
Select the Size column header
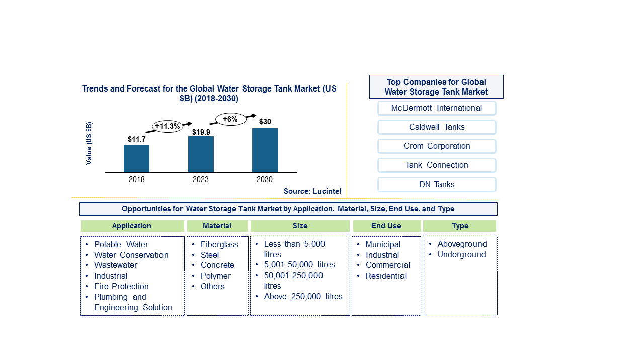click(x=300, y=226)
